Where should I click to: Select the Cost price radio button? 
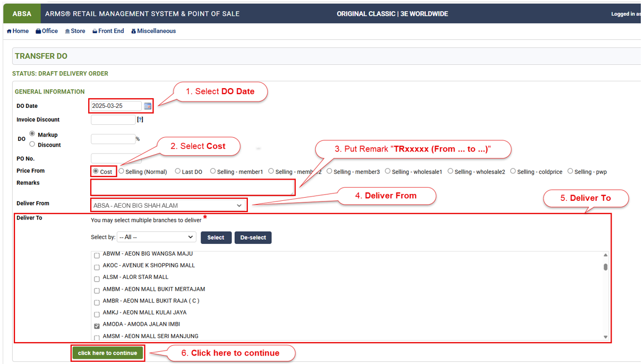[x=96, y=171]
